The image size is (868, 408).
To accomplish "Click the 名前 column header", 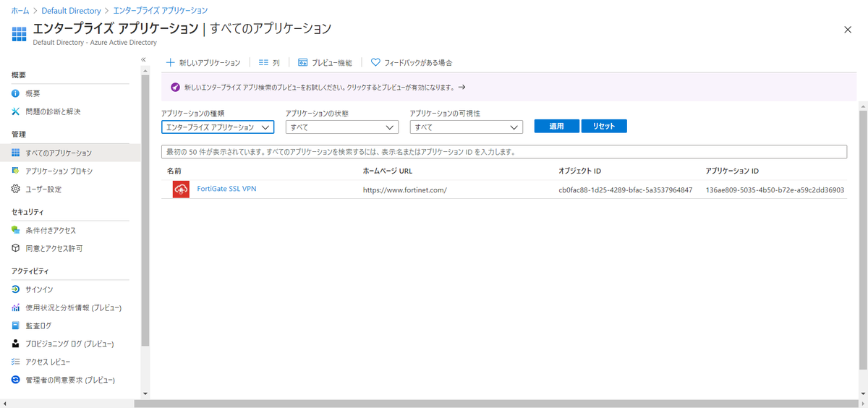I will point(174,171).
